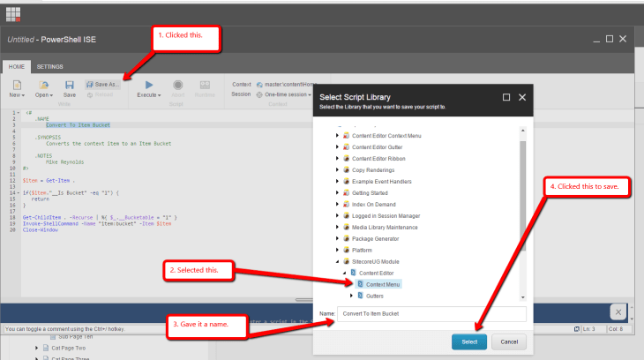Expand the Content Editor Gutter node
Viewport: 644px width, 360px height.
[337, 147]
